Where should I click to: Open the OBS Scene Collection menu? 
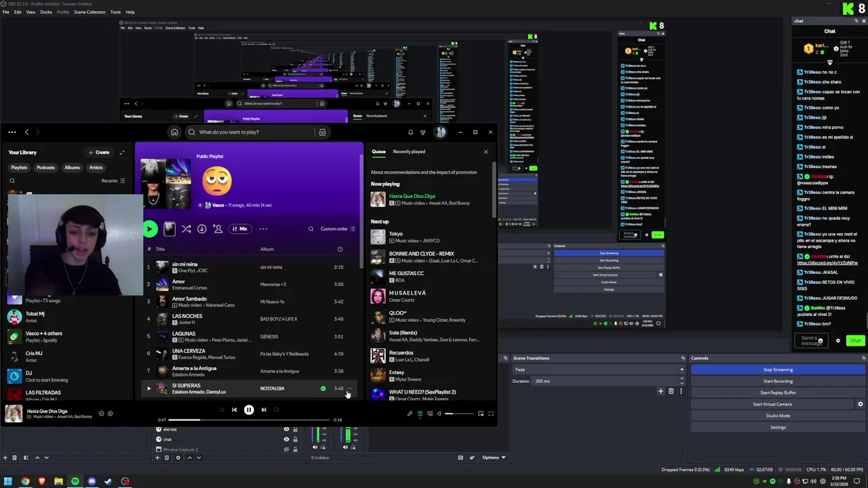[90, 12]
